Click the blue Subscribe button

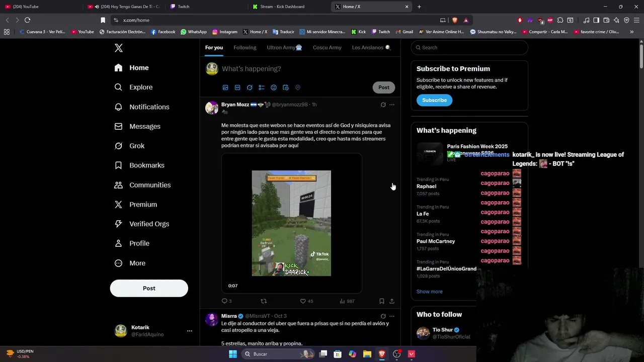click(x=434, y=100)
